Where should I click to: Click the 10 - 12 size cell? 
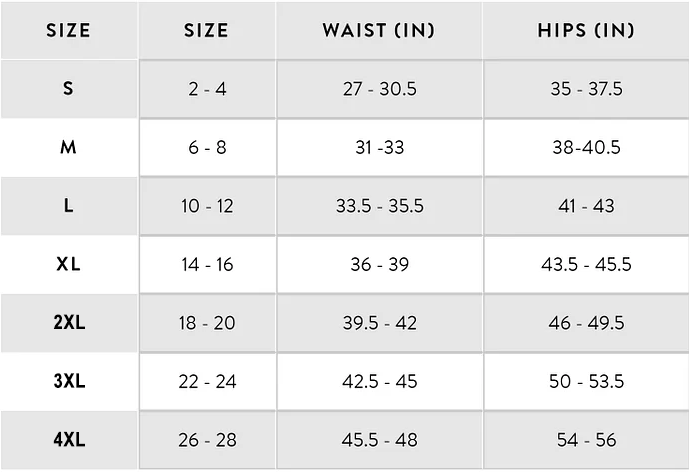coord(207,206)
